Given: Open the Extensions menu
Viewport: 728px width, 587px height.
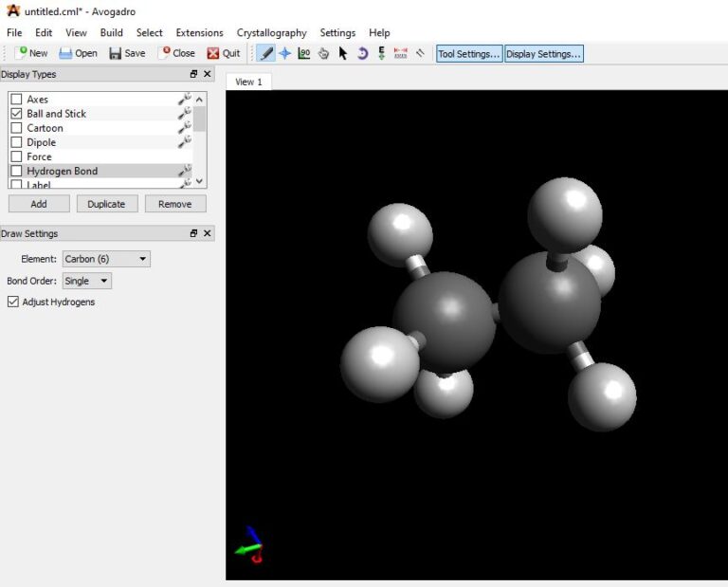Looking at the screenshot, I should [x=199, y=32].
